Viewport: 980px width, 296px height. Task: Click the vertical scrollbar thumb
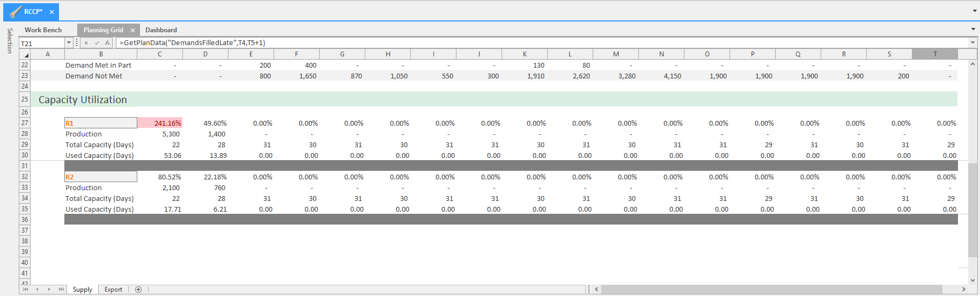973,210
